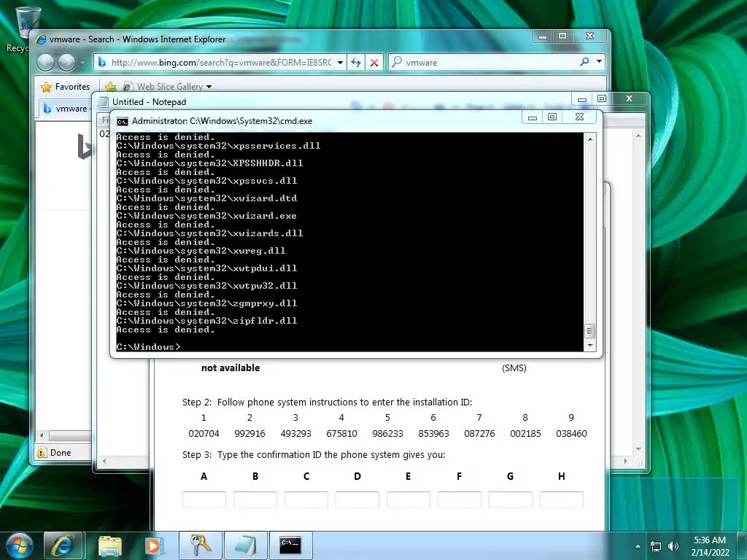Click the cmd prompt line C:\Windows>
This screenshot has width=747, height=560.
(148, 347)
